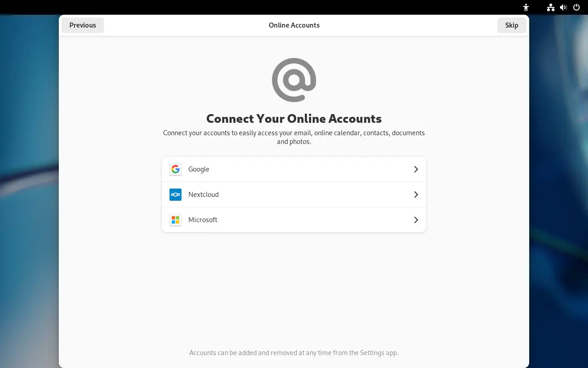Select the Google account label
Screen dimensions: 588x368
pyautogui.click(x=199, y=169)
